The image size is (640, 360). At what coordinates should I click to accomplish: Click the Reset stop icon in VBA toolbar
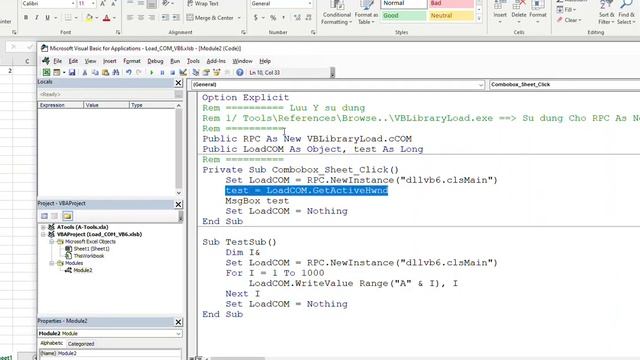172,73
